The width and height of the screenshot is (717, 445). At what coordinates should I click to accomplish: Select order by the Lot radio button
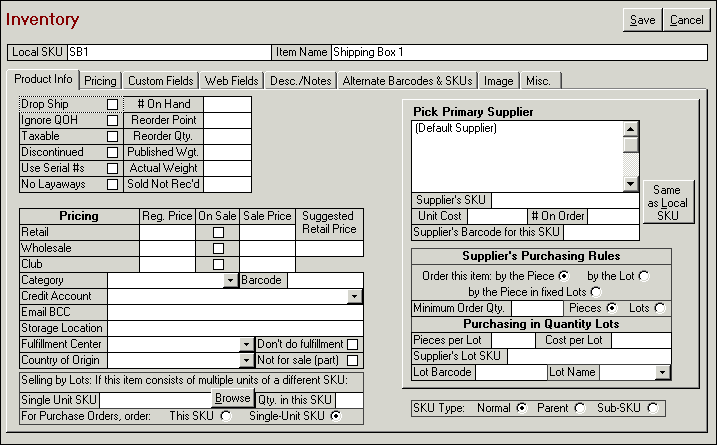(644, 276)
